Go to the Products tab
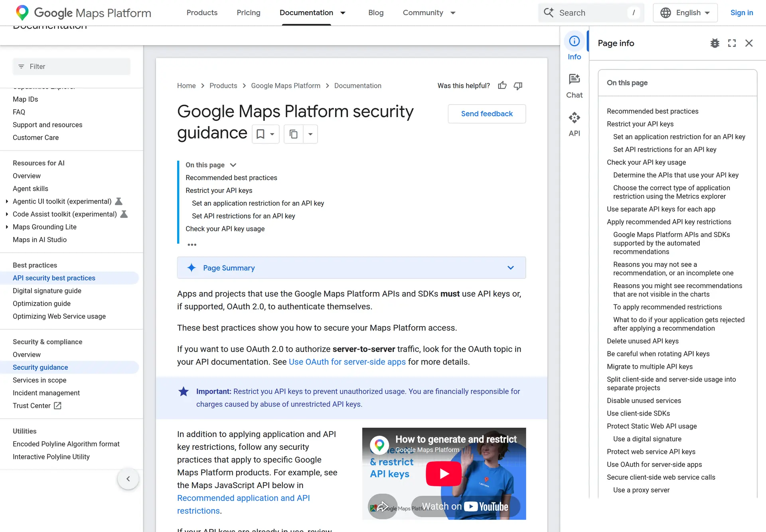Image resolution: width=766 pixels, height=532 pixels. (202, 13)
